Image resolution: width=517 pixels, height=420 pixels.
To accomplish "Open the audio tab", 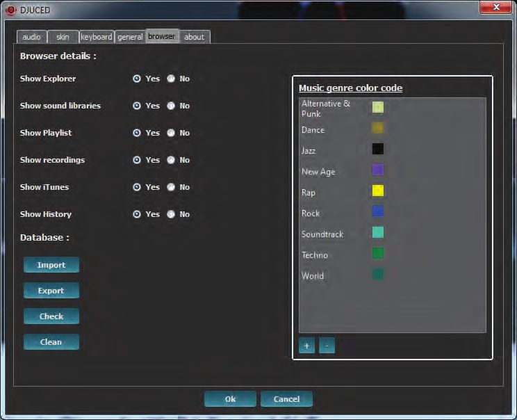I will (x=32, y=37).
